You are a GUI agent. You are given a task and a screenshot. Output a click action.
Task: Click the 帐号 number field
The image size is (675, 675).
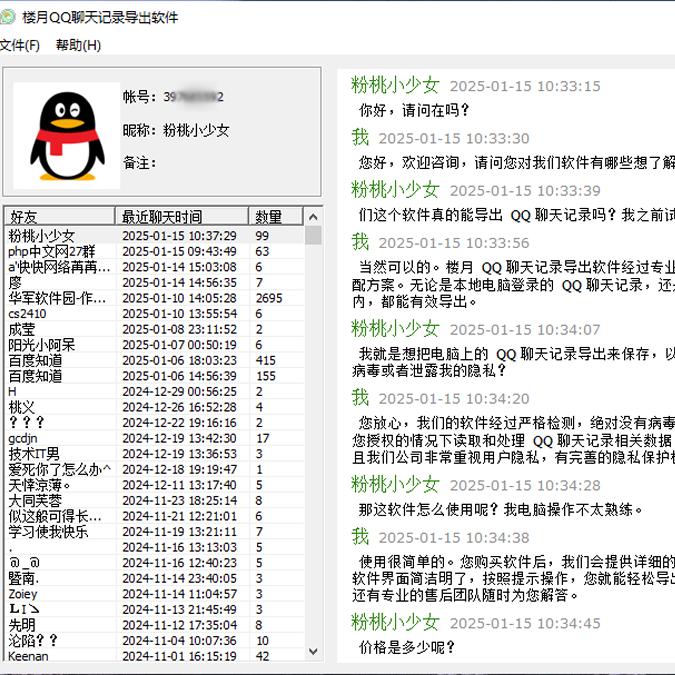[x=193, y=96]
